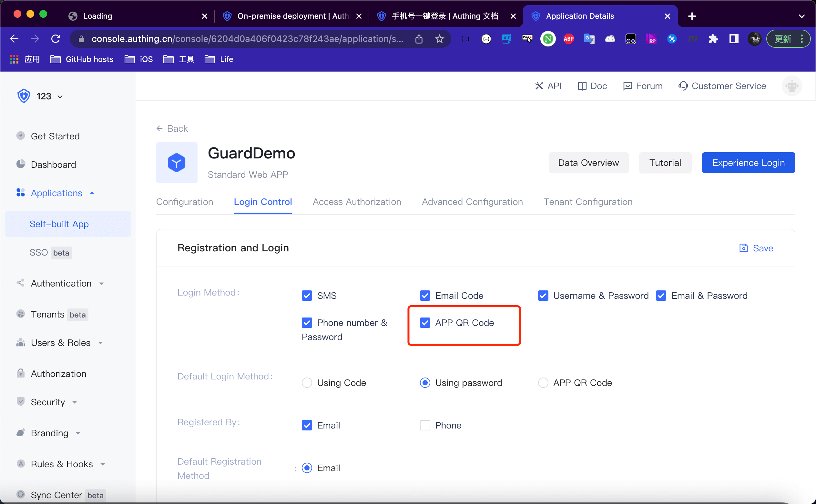Viewport: 816px width, 504px height.
Task: Open the browser extensions puzzle icon
Action: tap(713, 39)
